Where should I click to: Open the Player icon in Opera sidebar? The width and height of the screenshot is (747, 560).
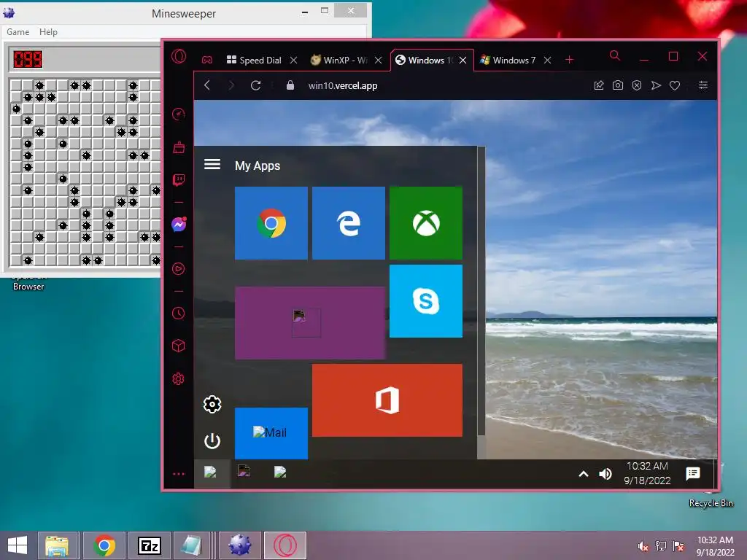(179, 269)
